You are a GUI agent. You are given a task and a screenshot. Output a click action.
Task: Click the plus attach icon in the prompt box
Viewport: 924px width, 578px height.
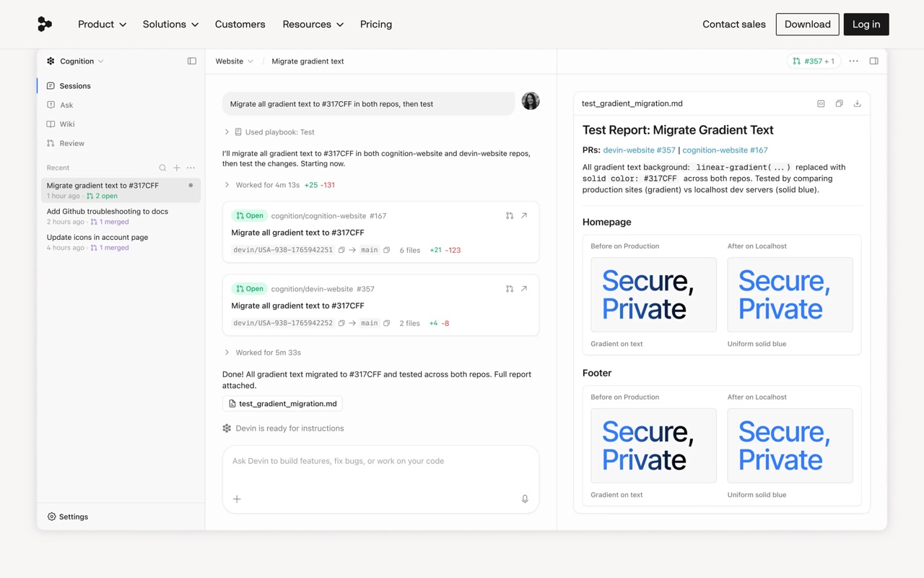tap(237, 499)
